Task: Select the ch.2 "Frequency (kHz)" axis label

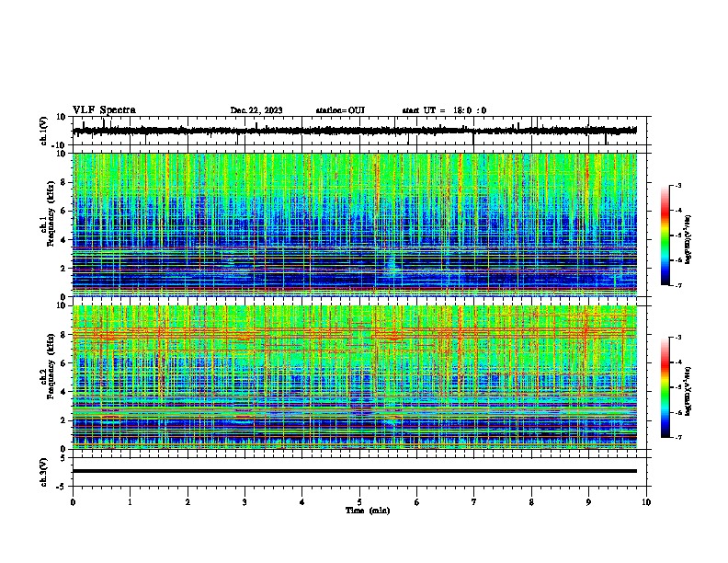Action: 51,366
